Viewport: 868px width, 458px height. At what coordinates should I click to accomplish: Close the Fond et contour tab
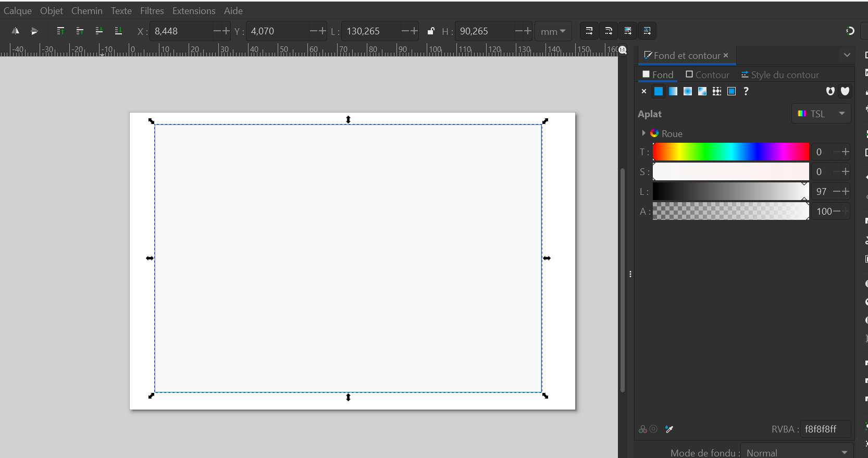coord(726,55)
